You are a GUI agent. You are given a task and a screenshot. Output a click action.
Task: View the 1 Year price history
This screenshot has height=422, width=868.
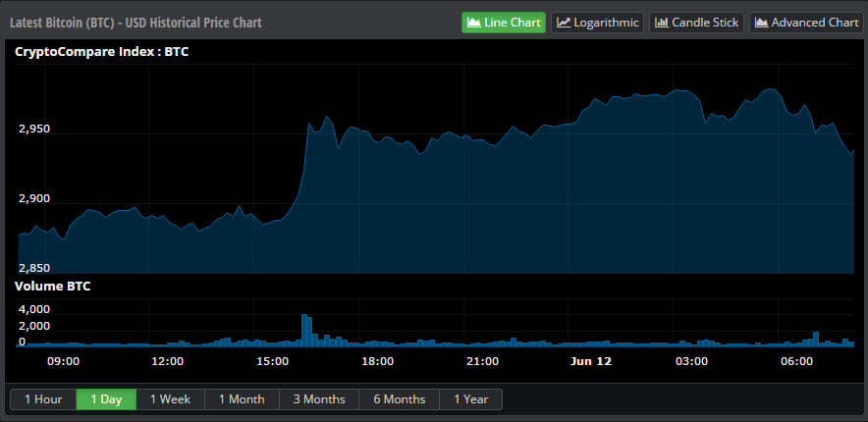470,399
